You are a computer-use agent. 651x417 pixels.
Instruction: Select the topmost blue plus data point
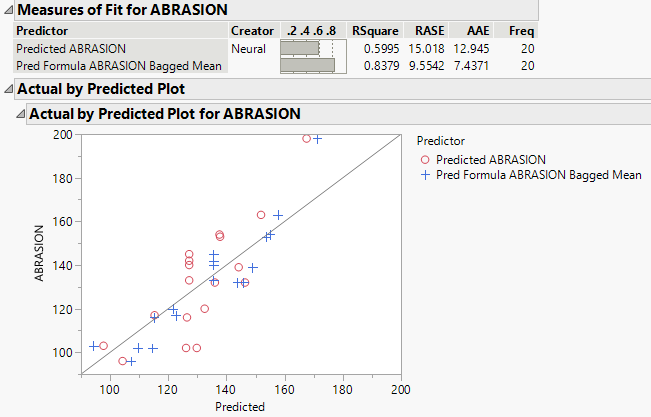(318, 138)
